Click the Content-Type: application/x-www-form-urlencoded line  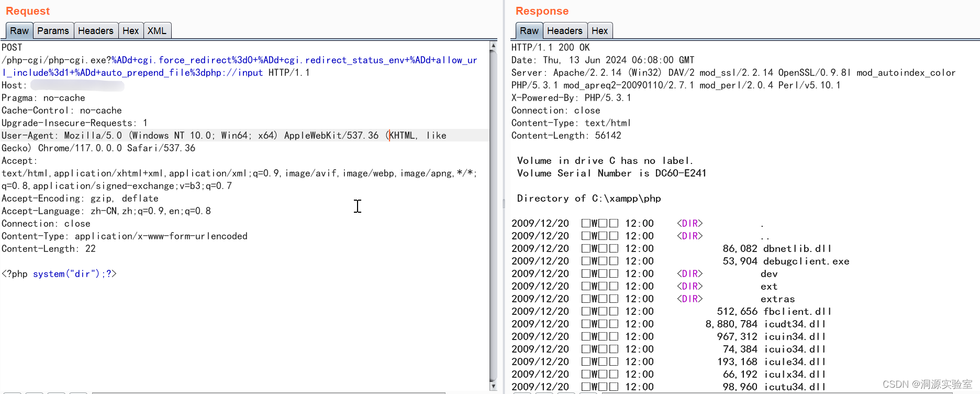(125, 236)
